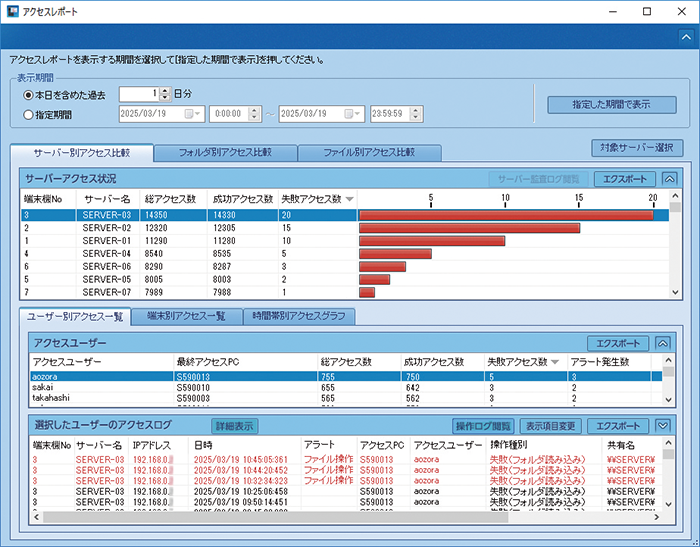The width and height of the screenshot is (700, 547).
Task: Select log entry dated 10:32:34:323
Action: pos(346,481)
